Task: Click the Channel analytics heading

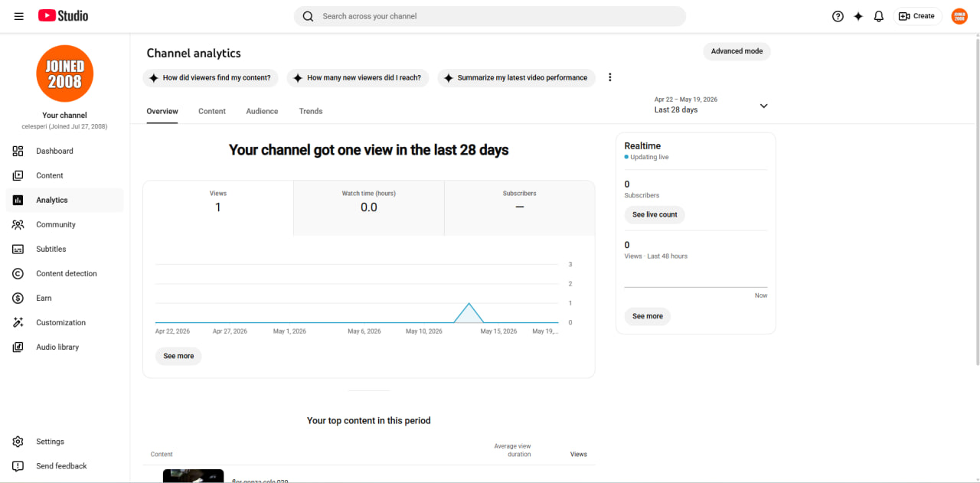Action: tap(194, 53)
